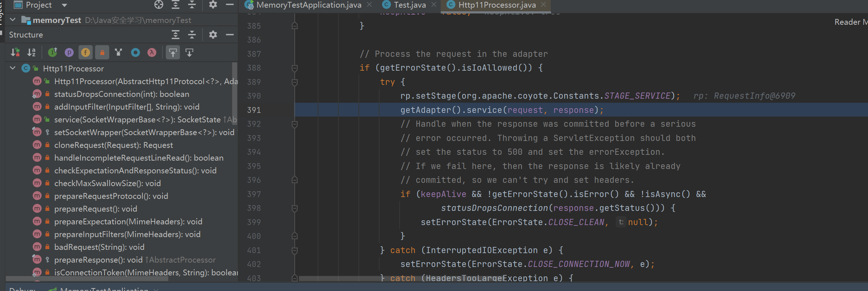Toggle Show Non-Public lock icon
868x291 pixels.
click(102, 52)
